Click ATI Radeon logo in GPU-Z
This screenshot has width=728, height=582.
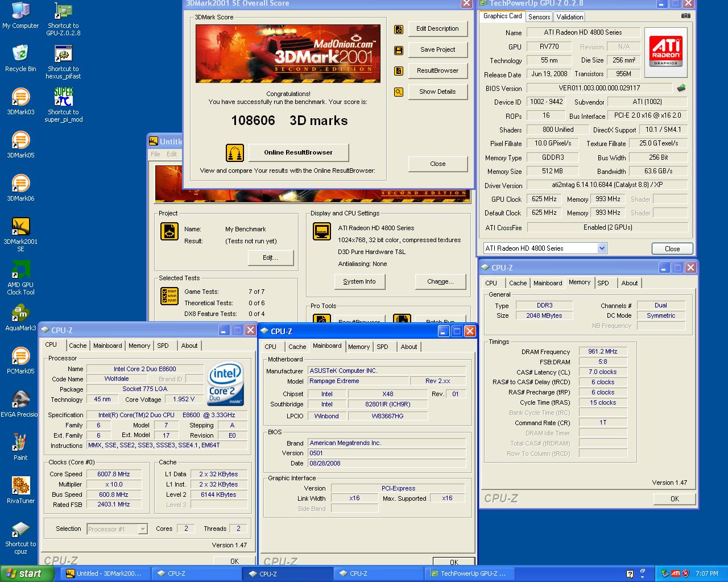tap(665, 52)
